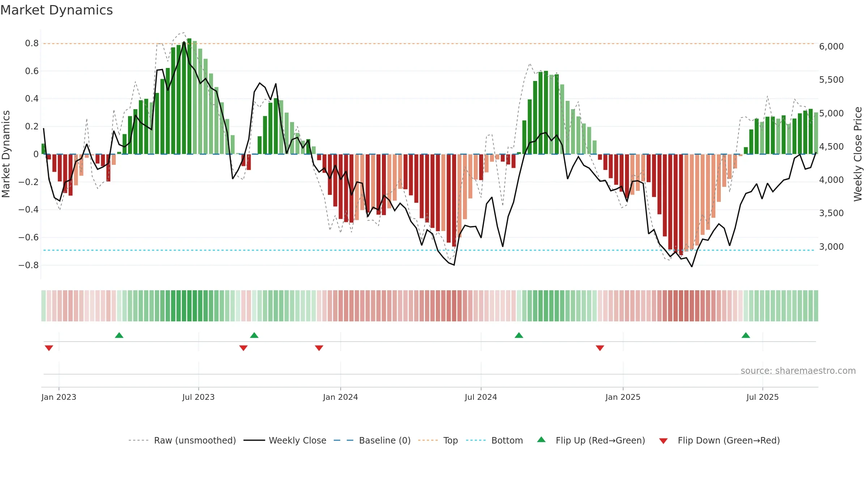Toggle the Weekly Close legend entry
This screenshot has width=868, height=488.
pyautogui.click(x=285, y=440)
